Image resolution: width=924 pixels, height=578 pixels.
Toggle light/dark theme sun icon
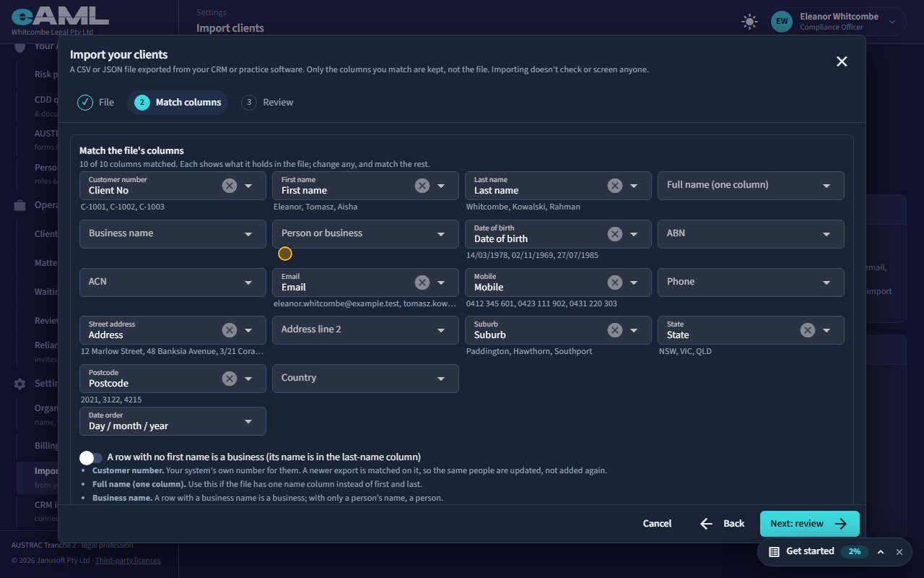(750, 22)
